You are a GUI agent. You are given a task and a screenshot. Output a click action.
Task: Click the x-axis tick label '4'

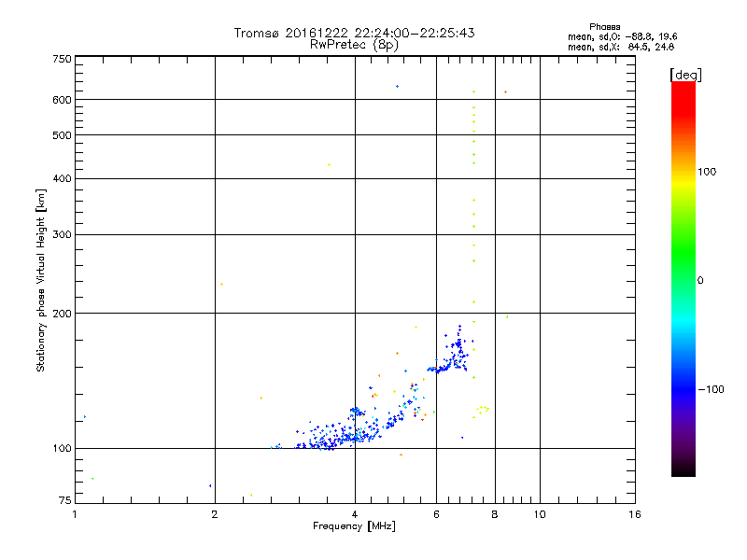click(355, 514)
